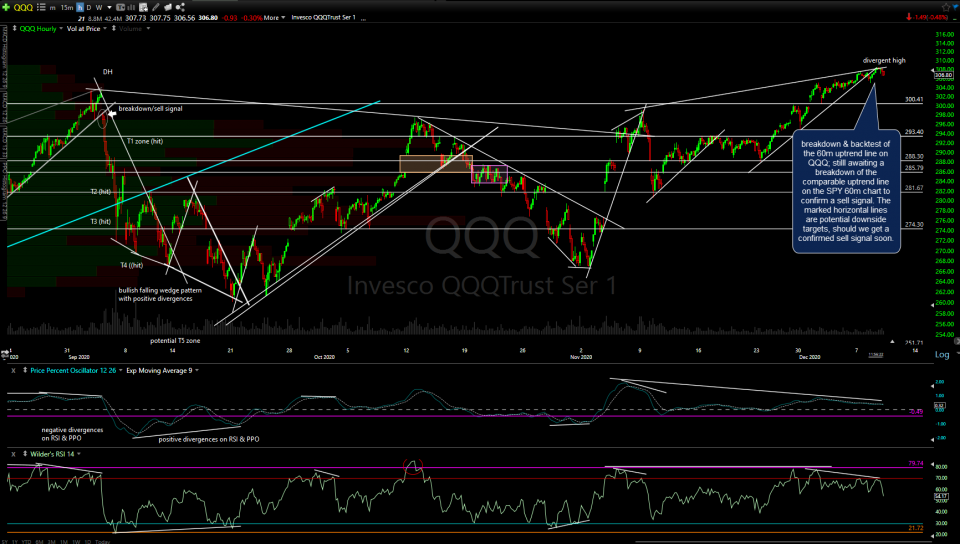This screenshot has height=544, width=960.
Task: Click the 274.30 price level label
Action: [x=914, y=225]
